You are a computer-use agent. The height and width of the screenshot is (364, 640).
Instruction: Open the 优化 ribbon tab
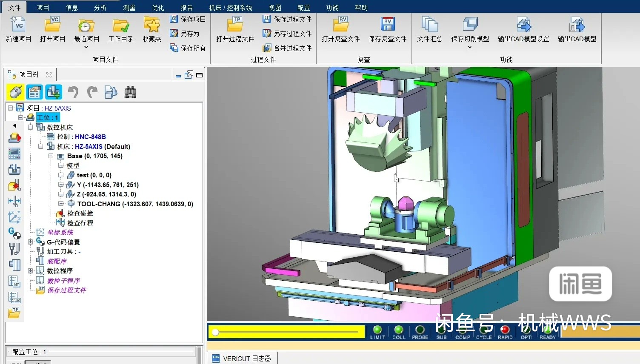click(158, 8)
